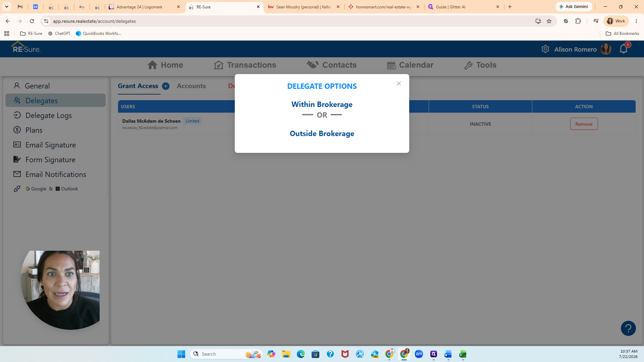
Task: Open Calendar navigation item
Action: click(410, 65)
